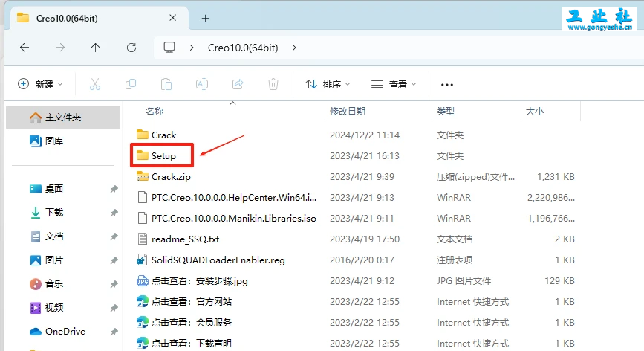Viewport: 644px width, 351px height.
Task: Click the JPG 图片文件 type cell
Action: 464,280
